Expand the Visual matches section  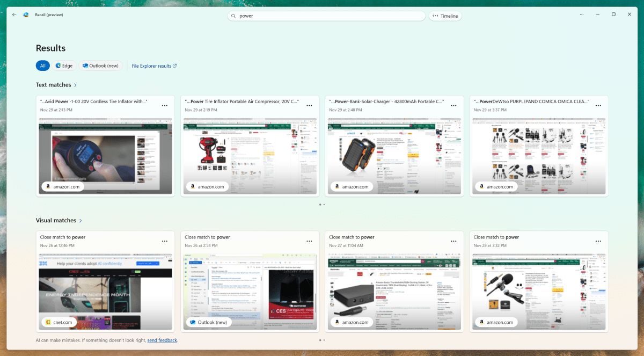(x=80, y=220)
